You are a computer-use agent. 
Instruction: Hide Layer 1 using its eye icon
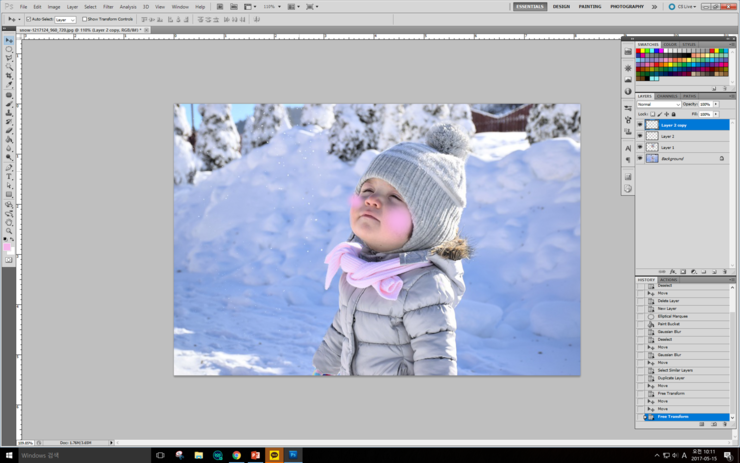click(x=640, y=147)
